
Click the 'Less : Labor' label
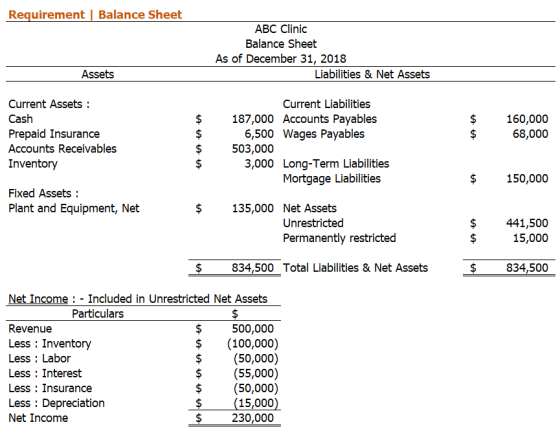tap(39, 359)
